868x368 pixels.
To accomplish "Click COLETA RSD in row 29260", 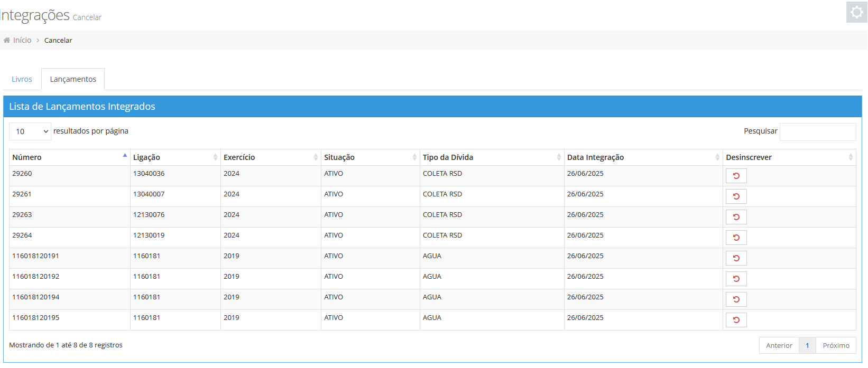I will [x=442, y=173].
